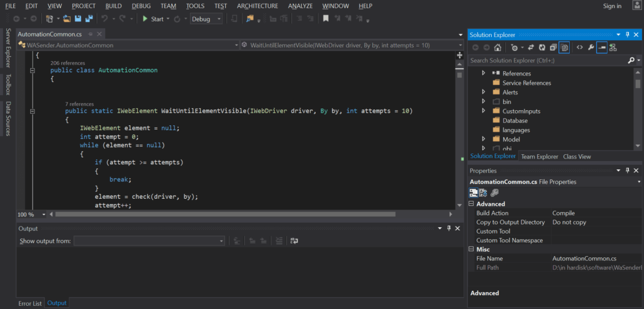
Task: Click the View Code icon in Solution Explorer
Action: (x=579, y=47)
